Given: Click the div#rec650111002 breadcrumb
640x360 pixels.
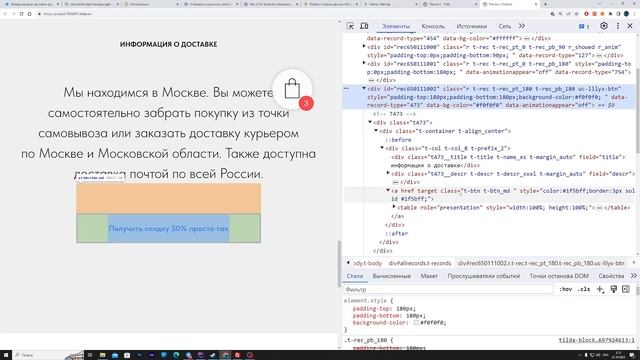Looking at the screenshot, I should [x=541, y=263].
